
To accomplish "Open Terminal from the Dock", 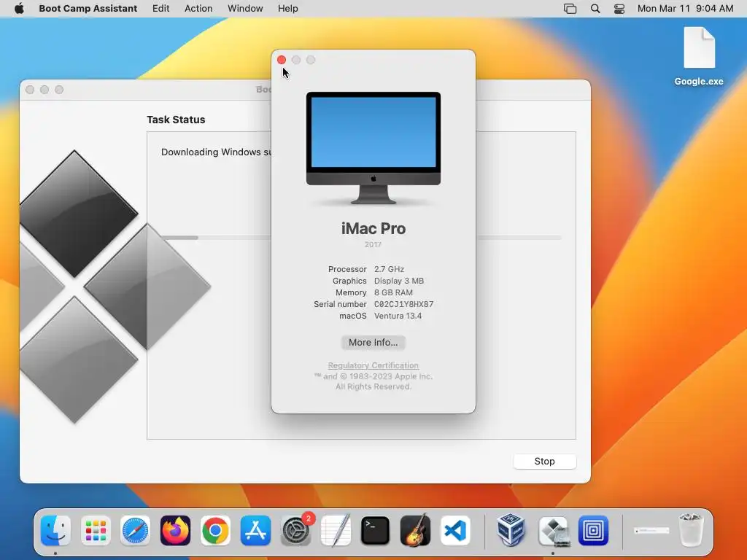I will 376,531.
